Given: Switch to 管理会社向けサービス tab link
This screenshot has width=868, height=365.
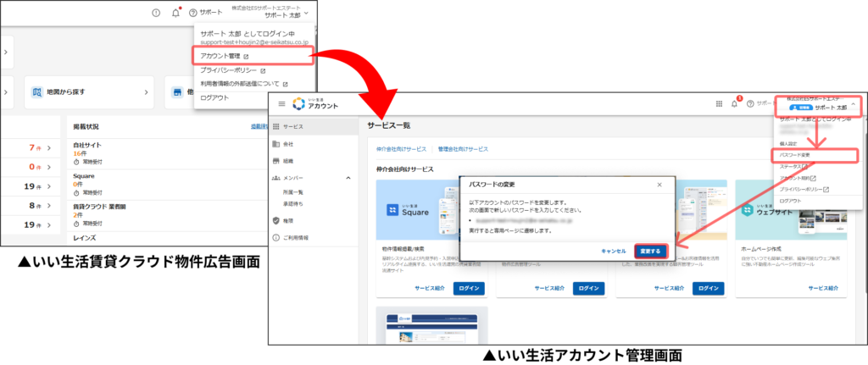Looking at the screenshot, I should (x=464, y=149).
